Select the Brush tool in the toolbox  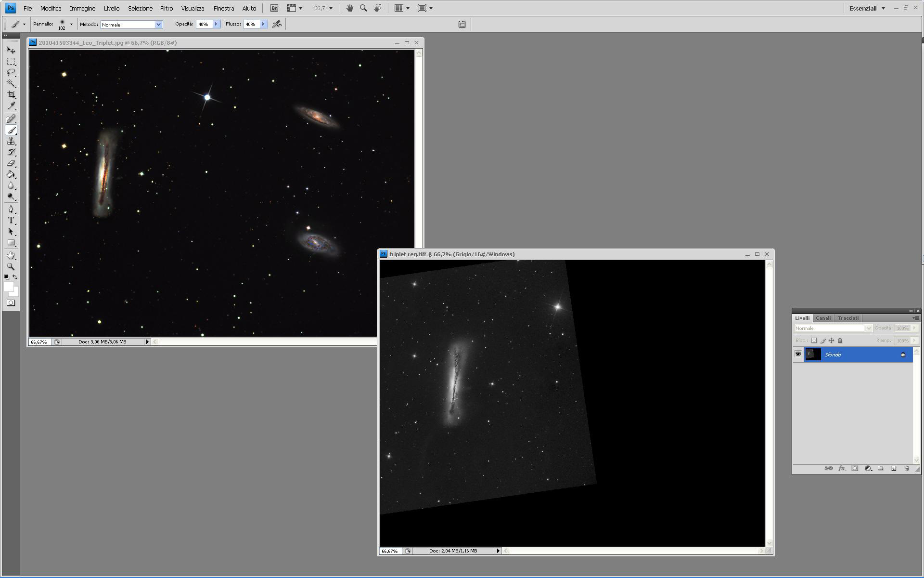pyautogui.click(x=11, y=130)
